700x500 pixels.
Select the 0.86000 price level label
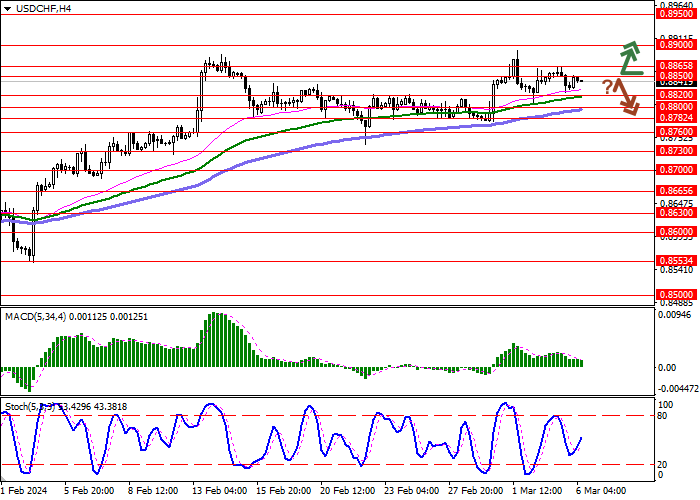[x=676, y=232]
